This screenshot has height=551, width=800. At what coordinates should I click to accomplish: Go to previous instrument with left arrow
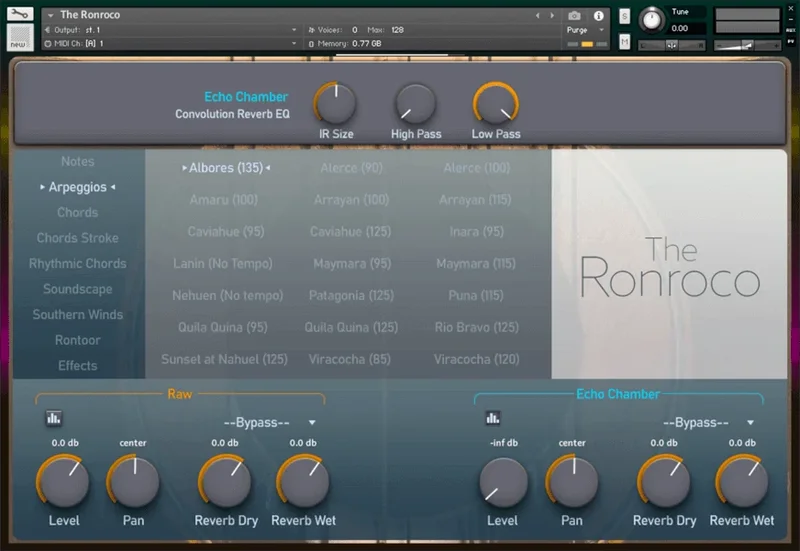(x=537, y=16)
